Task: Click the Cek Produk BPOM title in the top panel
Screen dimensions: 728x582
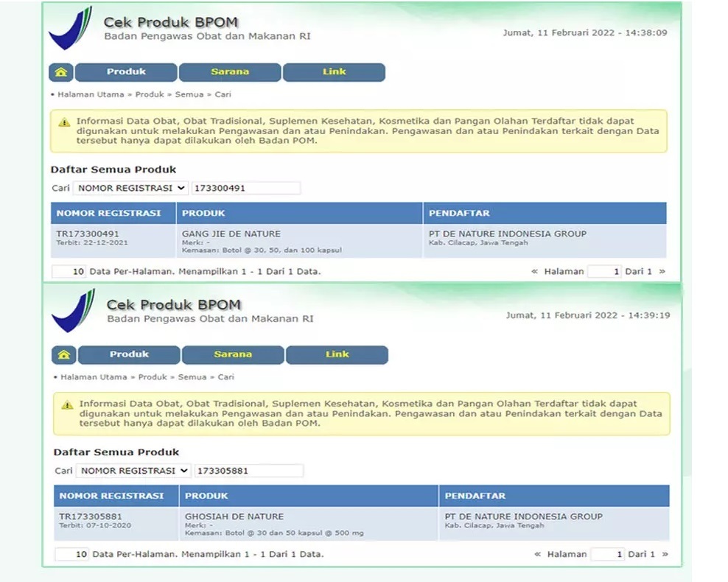Action: 171,22
